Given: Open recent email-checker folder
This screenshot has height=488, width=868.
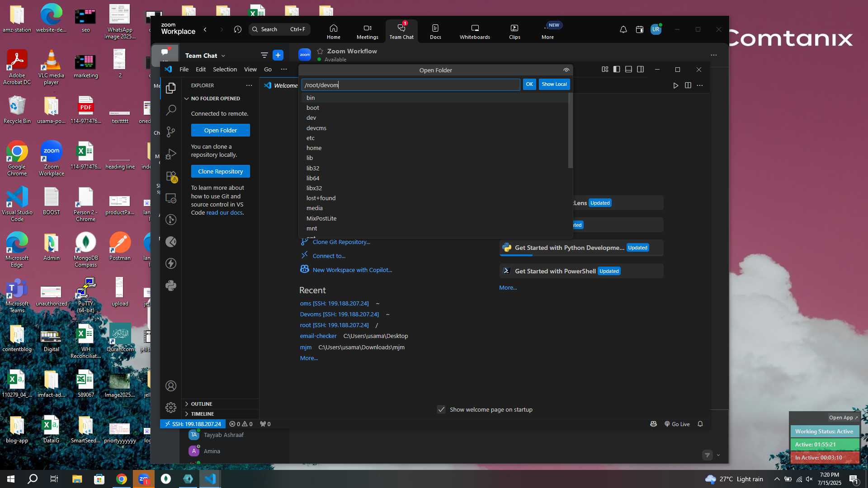Looking at the screenshot, I should click(x=318, y=336).
